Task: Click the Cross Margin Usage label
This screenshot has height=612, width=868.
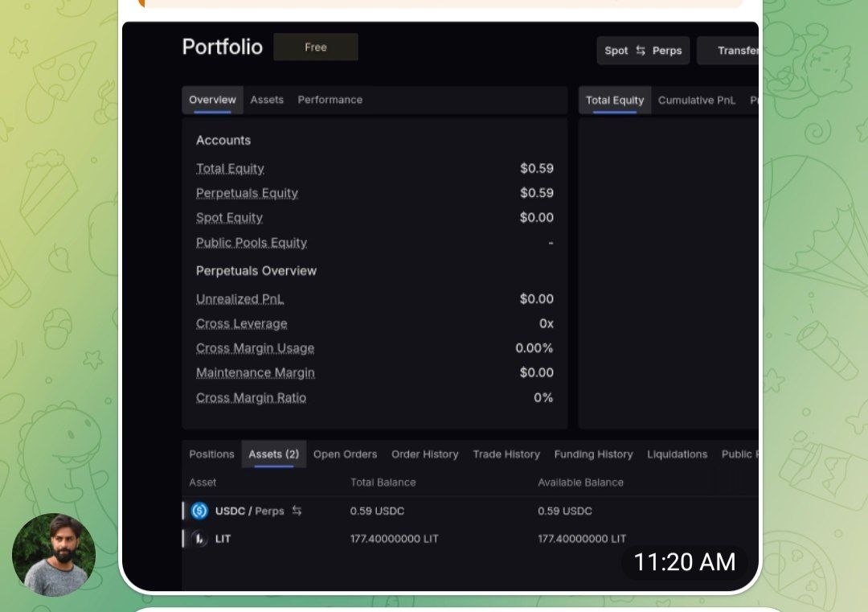Action: (256, 347)
